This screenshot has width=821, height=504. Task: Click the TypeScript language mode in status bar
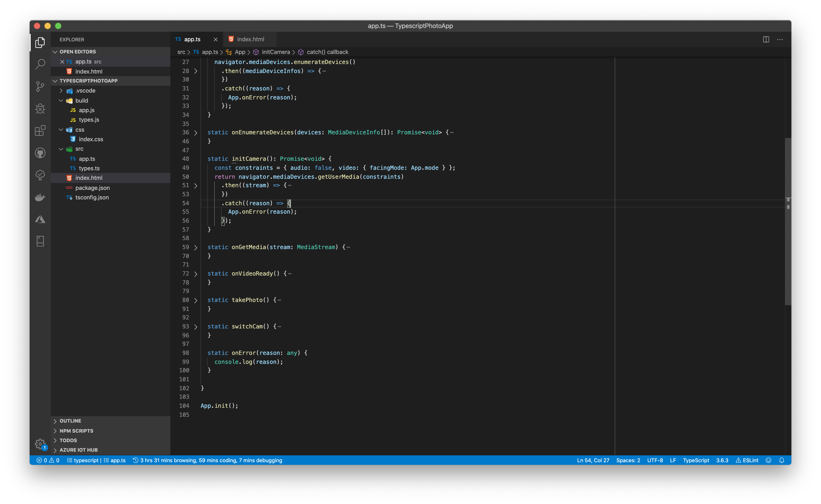696,460
